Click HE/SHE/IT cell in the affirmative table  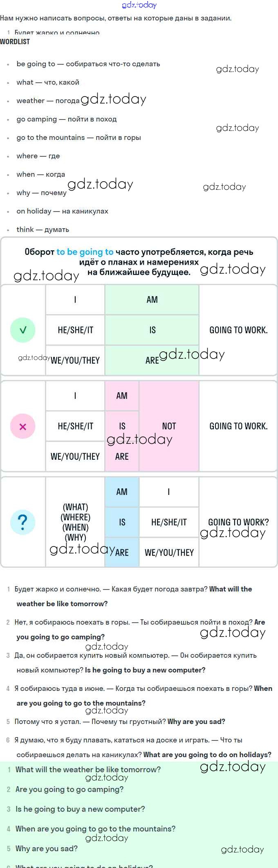tap(75, 330)
